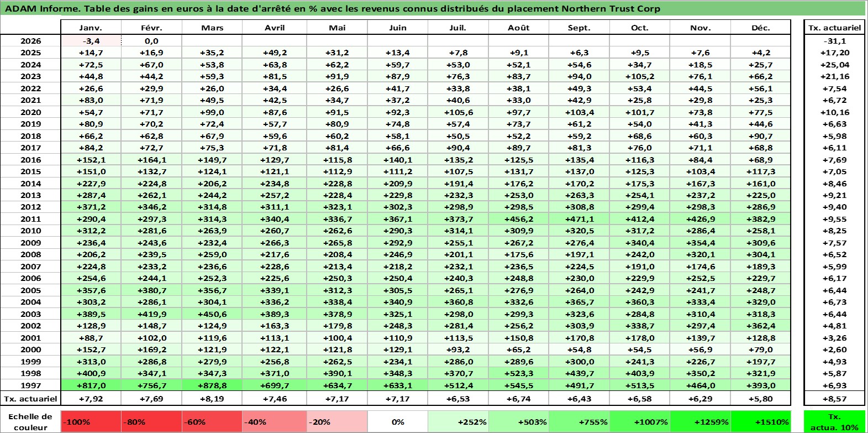Select the Janv. column header
Image resolution: width=868 pixels, height=433 pixels.
pos(91,28)
